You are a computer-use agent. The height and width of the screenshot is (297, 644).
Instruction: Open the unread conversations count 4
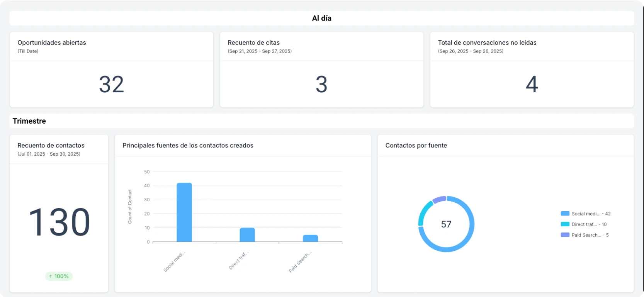[x=532, y=84]
